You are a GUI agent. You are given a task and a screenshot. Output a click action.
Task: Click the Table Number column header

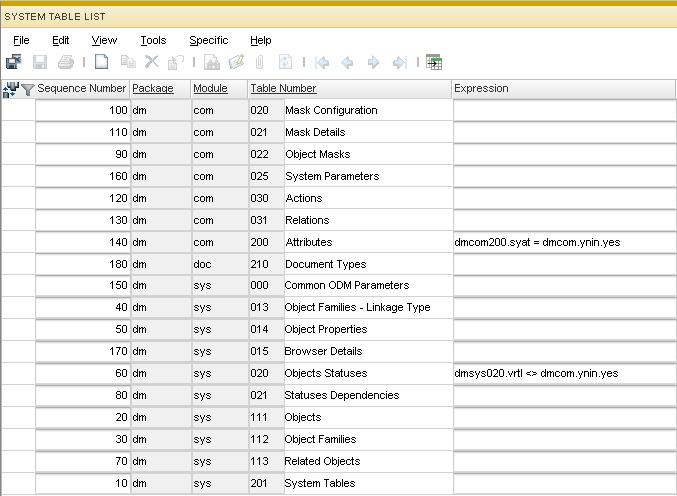(x=283, y=88)
